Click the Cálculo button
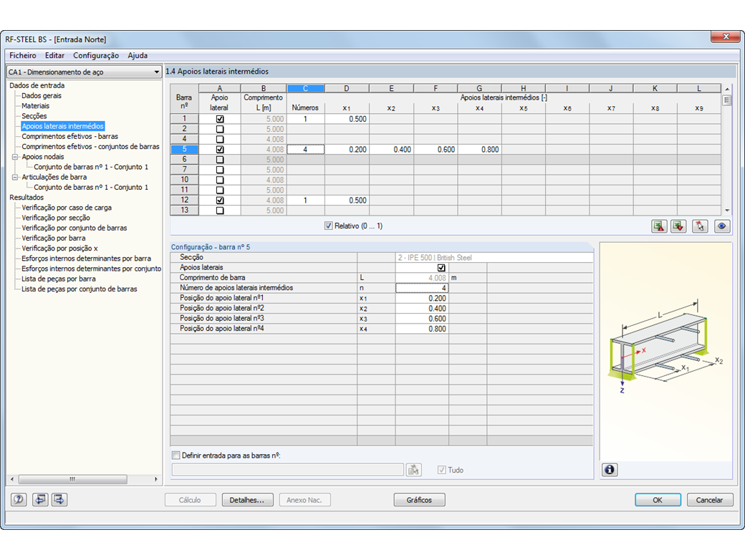The height and width of the screenshot is (560, 745). point(190,500)
